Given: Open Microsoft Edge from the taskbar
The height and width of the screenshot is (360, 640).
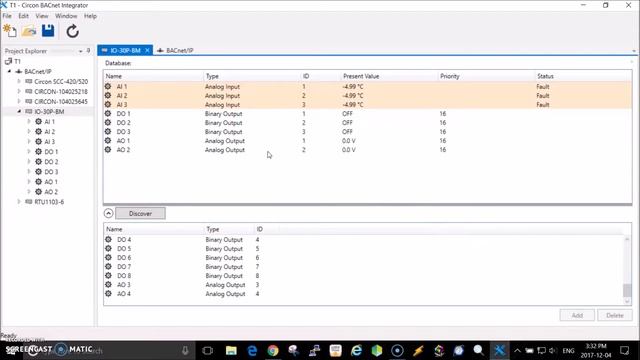Looking at the screenshot, I should [x=252, y=350].
